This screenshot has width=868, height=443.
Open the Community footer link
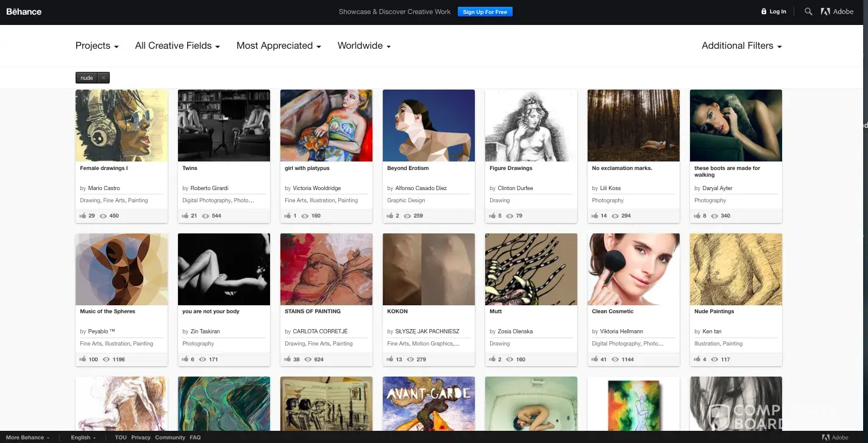[170, 438]
